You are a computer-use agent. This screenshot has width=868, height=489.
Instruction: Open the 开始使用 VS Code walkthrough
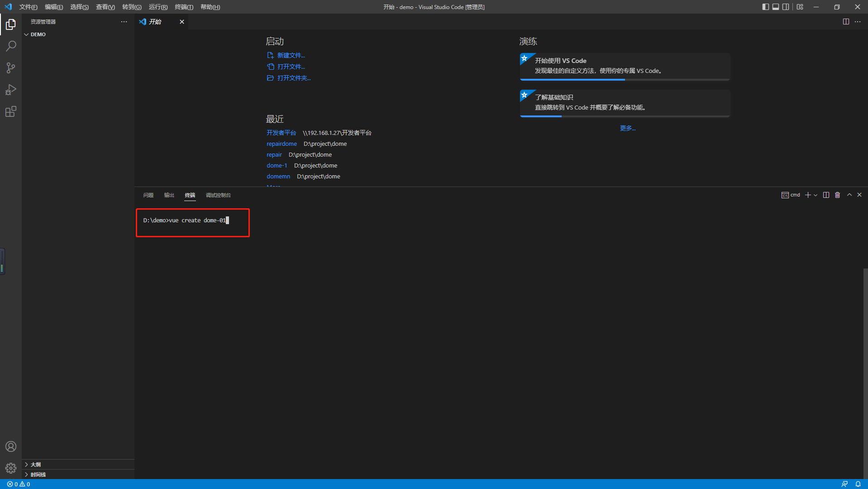tap(625, 67)
